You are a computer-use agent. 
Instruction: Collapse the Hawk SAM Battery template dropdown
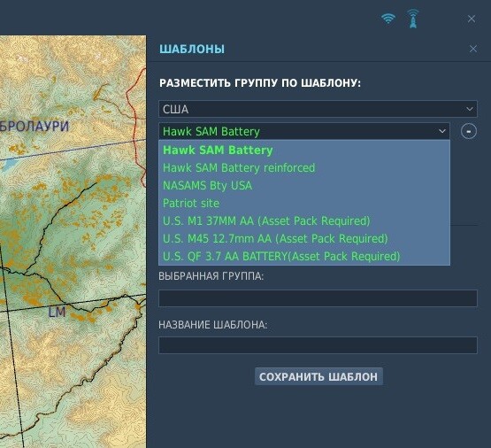304,131
